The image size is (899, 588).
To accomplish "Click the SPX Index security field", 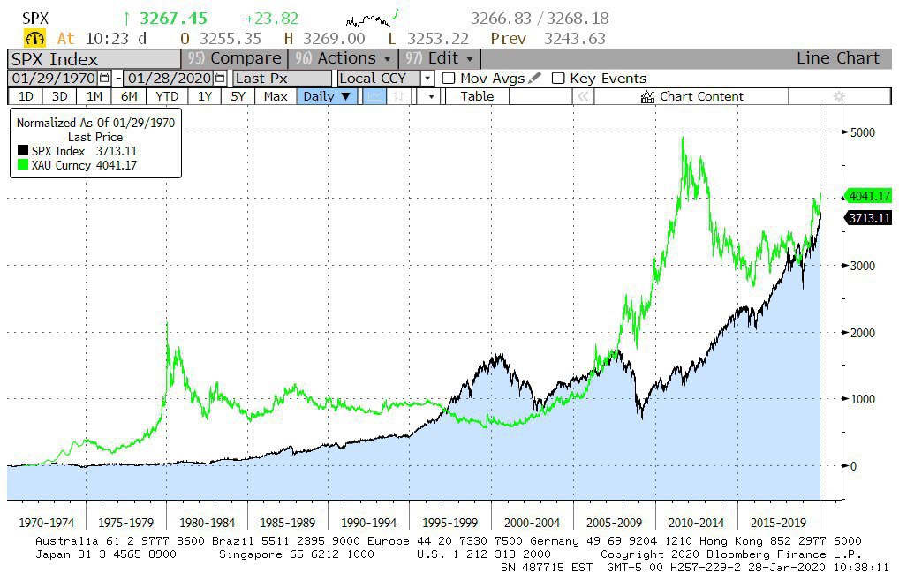I will [94, 59].
